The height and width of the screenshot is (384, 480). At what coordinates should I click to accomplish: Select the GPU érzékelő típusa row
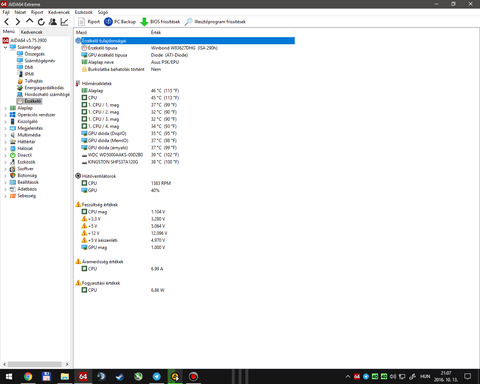tap(185, 55)
